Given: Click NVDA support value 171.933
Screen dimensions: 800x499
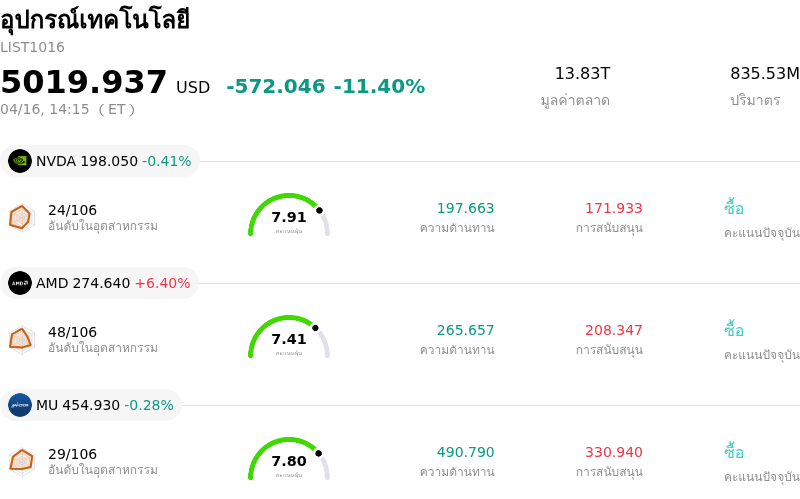Looking at the screenshot, I should (x=613, y=208).
